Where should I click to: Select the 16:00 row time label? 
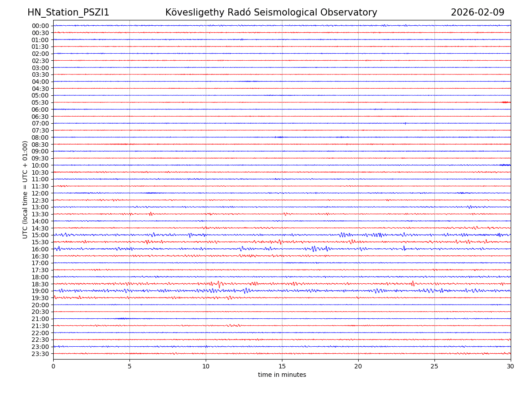40,249
